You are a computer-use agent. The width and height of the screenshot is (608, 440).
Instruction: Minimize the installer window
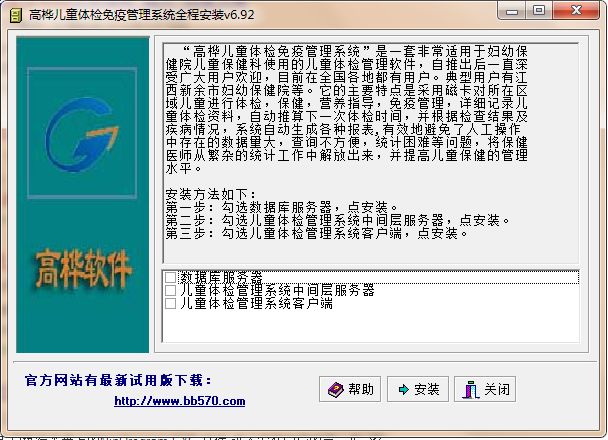tap(511, 11)
